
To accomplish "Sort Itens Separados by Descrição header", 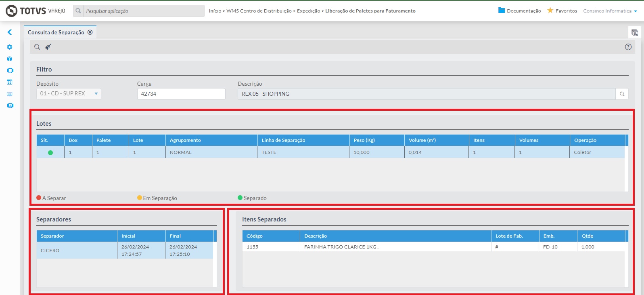I will 395,236.
